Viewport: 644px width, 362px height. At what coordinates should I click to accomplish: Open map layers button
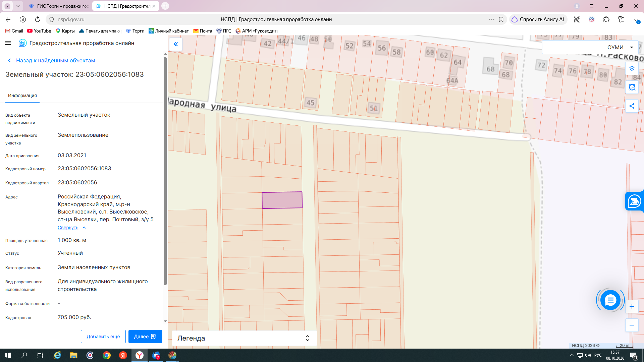click(x=632, y=68)
